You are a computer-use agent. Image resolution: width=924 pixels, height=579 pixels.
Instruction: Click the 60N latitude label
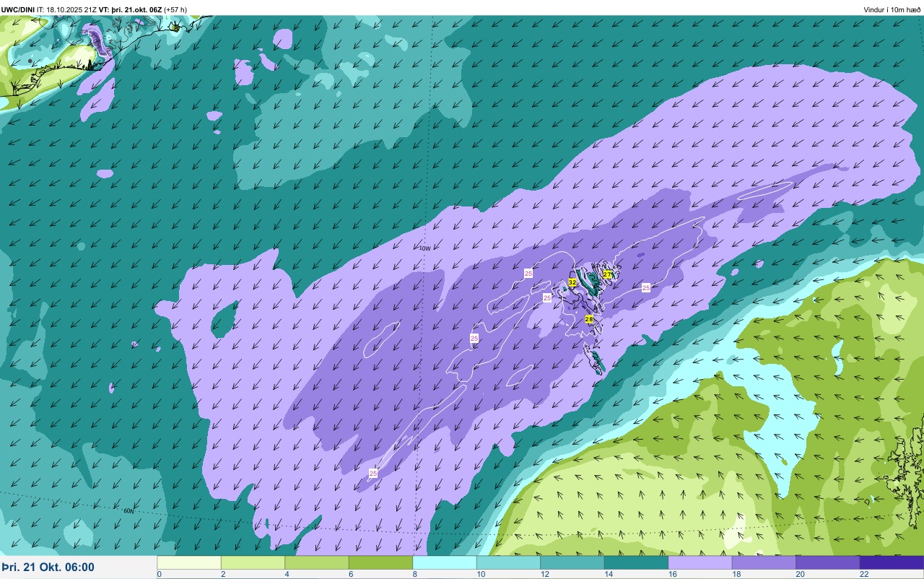(128, 511)
